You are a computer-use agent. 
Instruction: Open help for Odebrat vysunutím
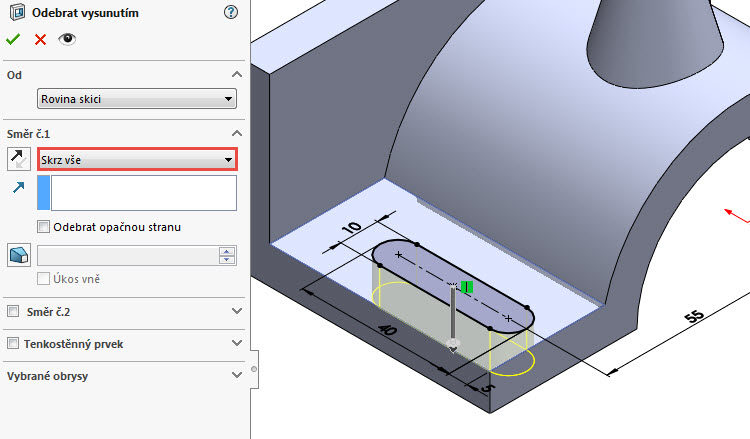click(231, 12)
